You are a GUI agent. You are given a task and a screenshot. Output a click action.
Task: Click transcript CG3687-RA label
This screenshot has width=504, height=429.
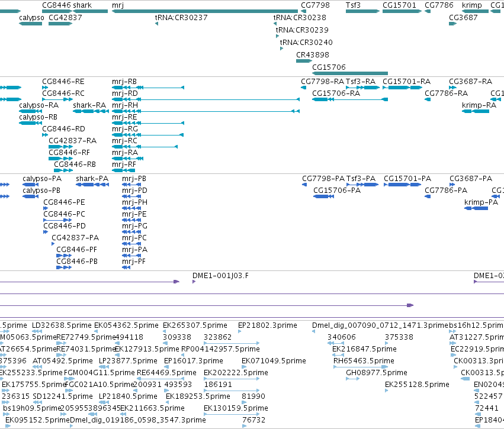[471, 82]
